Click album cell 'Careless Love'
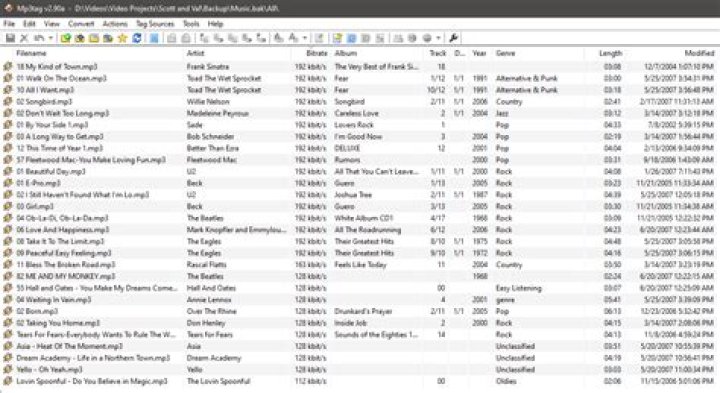The height and width of the screenshot is (393, 720). pyautogui.click(x=356, y=113)
